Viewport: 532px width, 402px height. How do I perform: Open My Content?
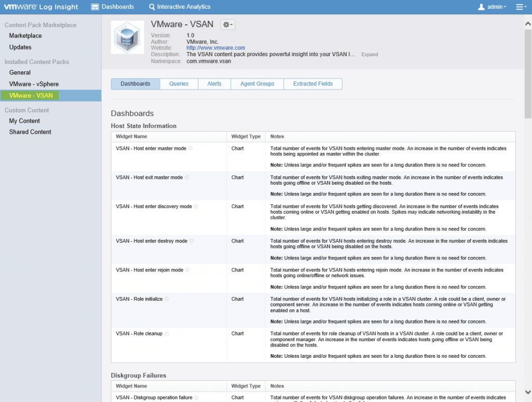click(24, 121)
